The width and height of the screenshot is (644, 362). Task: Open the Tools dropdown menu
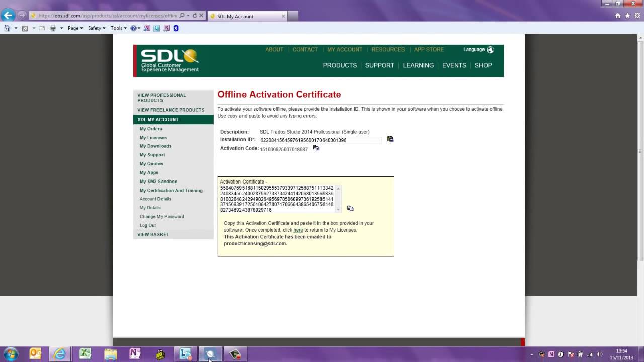tap(118, 28)
